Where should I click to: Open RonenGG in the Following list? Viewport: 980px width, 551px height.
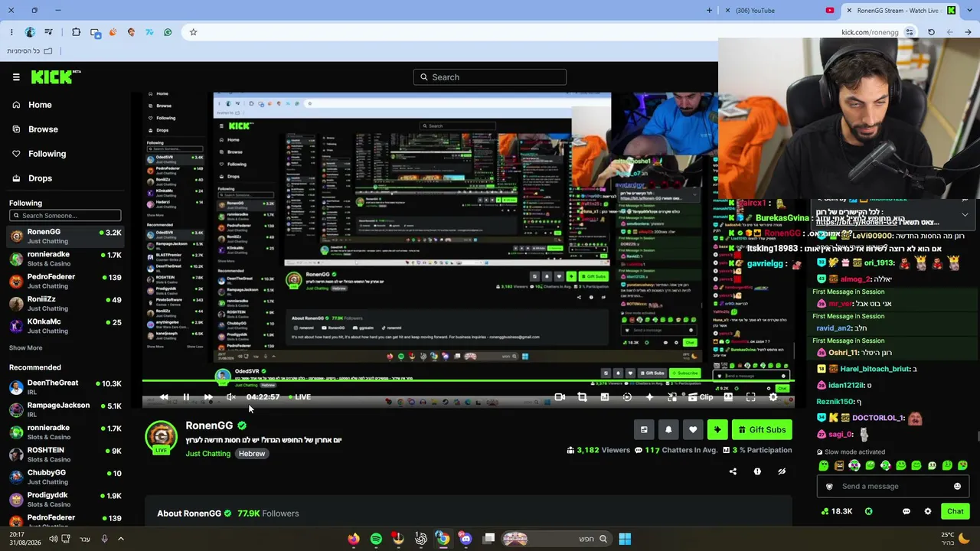click(65, 236)
